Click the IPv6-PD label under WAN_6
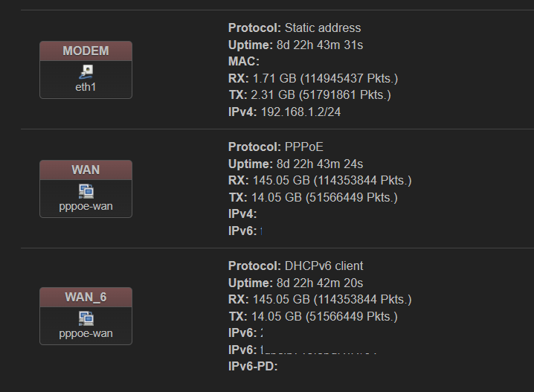 [x=253, y=367]
